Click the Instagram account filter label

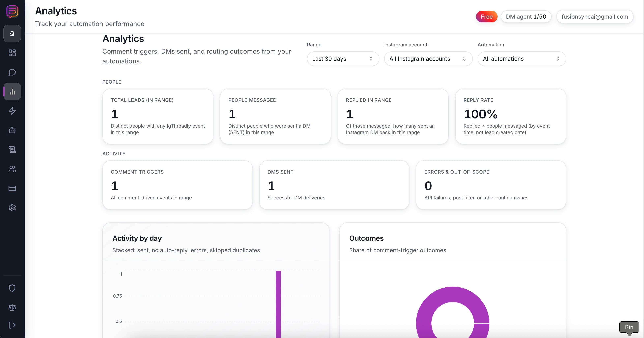[406, 45]
